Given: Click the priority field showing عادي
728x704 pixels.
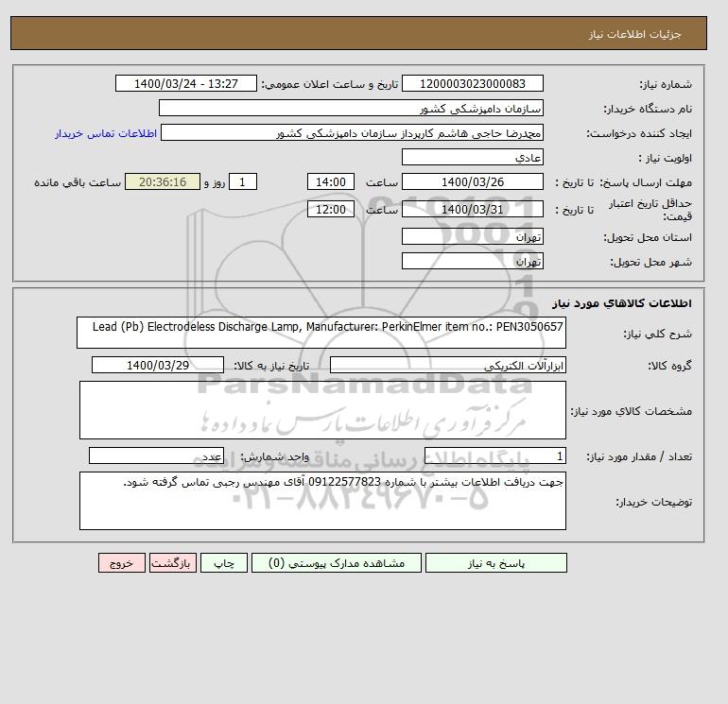Looking at the screenshot, I should (x=472, y=157).
